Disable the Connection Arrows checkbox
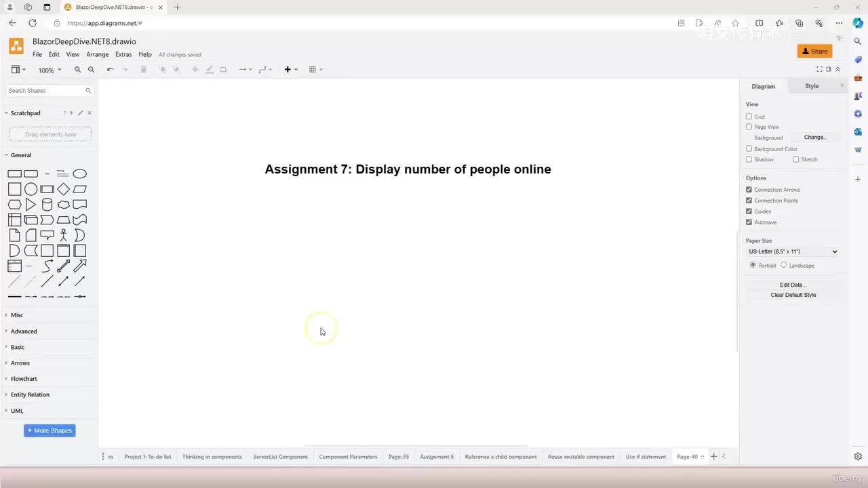 749,190
